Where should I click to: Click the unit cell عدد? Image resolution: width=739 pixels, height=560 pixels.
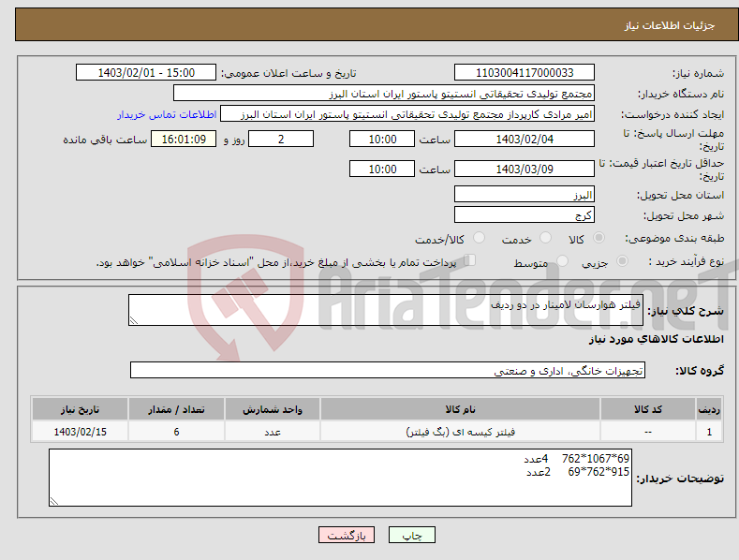point(273,432)
